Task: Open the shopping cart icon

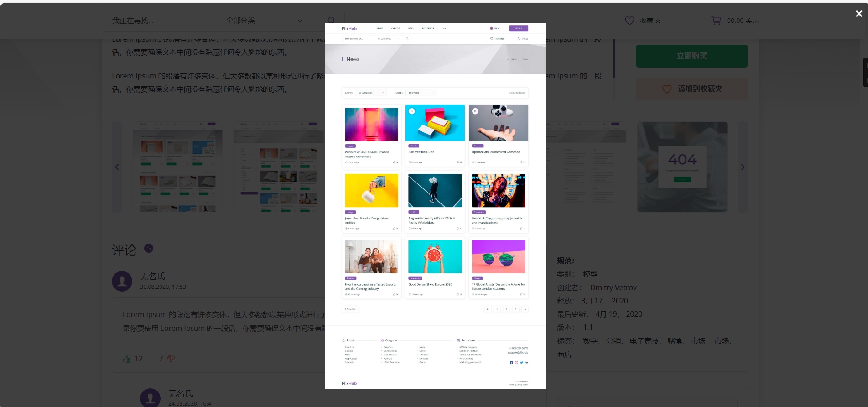Action: [x=716, y=21]
